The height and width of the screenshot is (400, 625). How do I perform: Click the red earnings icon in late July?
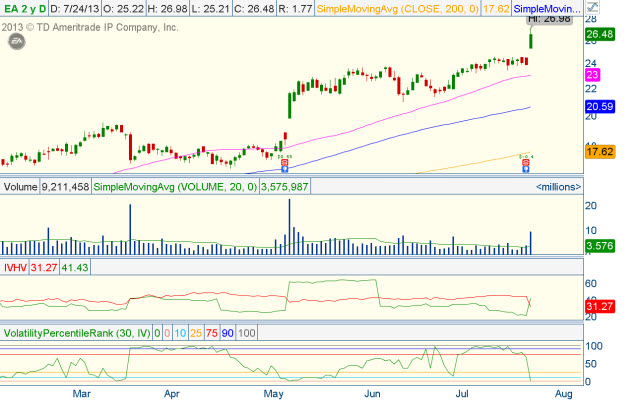point(527,163)
